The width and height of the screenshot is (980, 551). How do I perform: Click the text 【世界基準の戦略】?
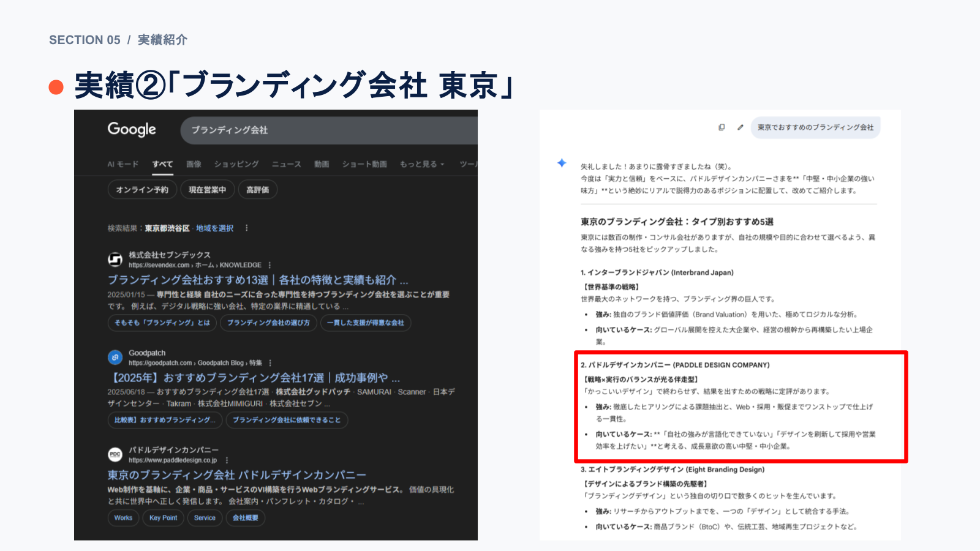pyautogui.click(x=611, y=287)
